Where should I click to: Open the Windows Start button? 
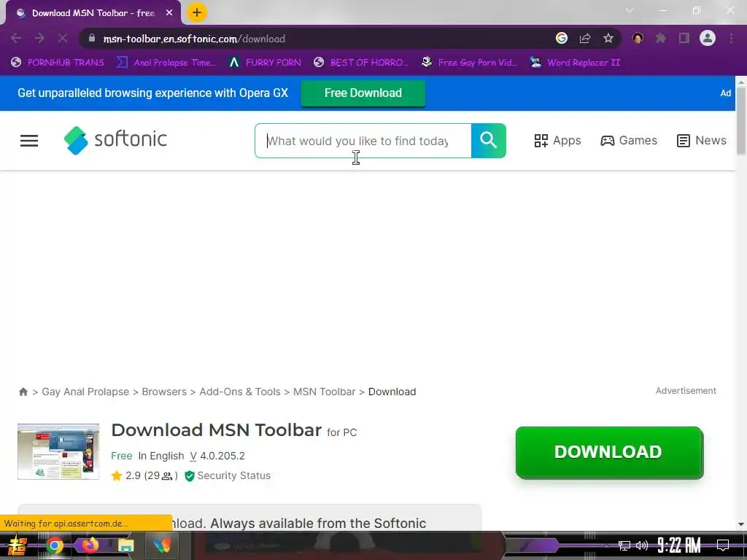pyautogui.click(x=18, y=545)
